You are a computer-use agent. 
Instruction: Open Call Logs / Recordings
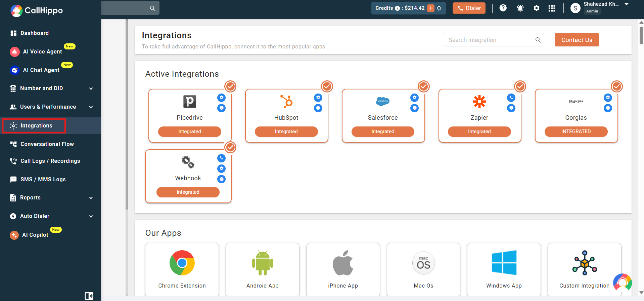click(x=50, y=161)
